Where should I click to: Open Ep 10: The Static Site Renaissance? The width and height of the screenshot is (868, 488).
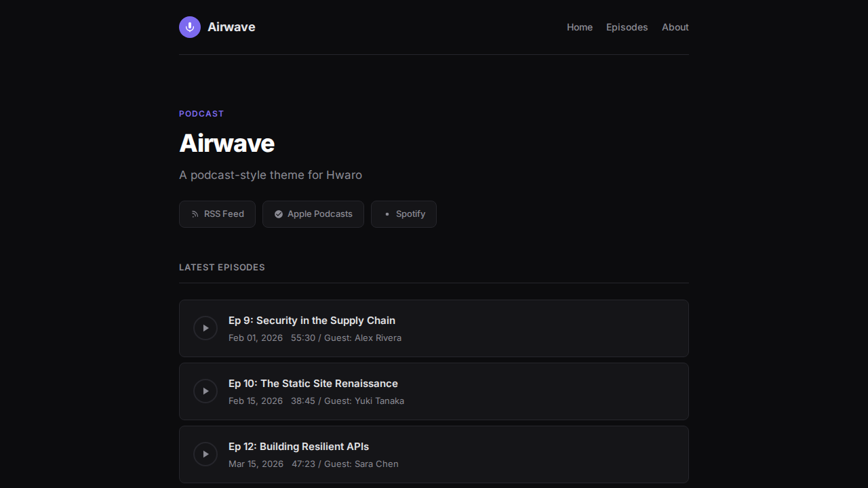coord(313,383)
